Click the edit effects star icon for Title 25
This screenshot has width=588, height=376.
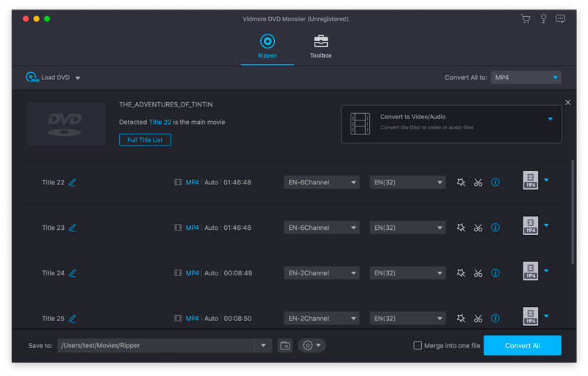tap(461, 318)
